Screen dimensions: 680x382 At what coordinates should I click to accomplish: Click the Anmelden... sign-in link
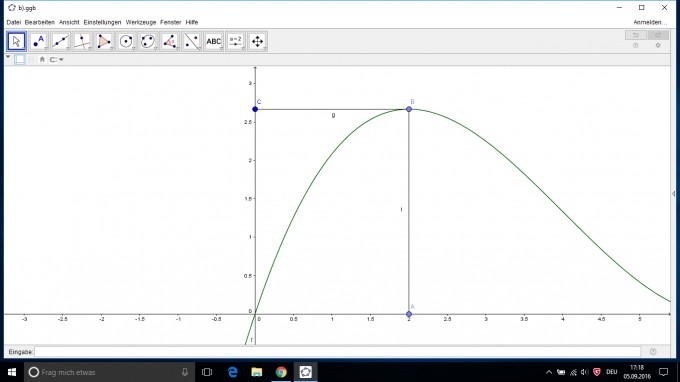[x=650, y=22]
